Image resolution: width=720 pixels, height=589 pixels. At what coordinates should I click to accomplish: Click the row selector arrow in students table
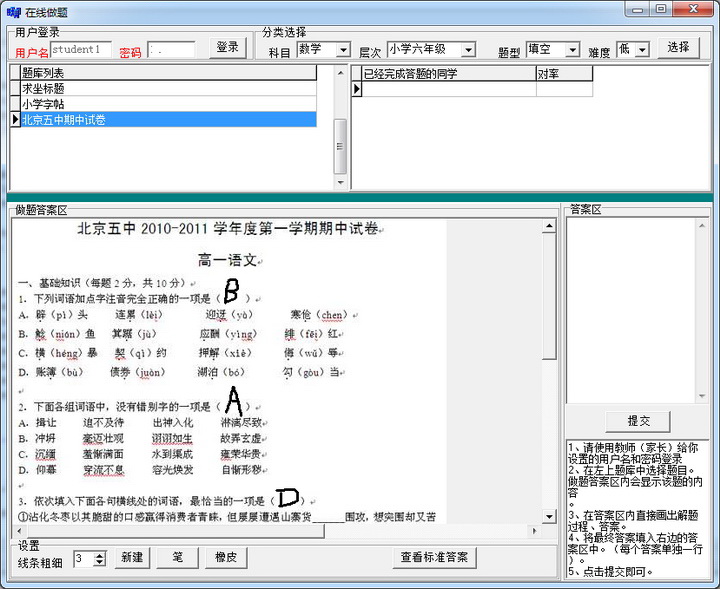tap(357, 89)
